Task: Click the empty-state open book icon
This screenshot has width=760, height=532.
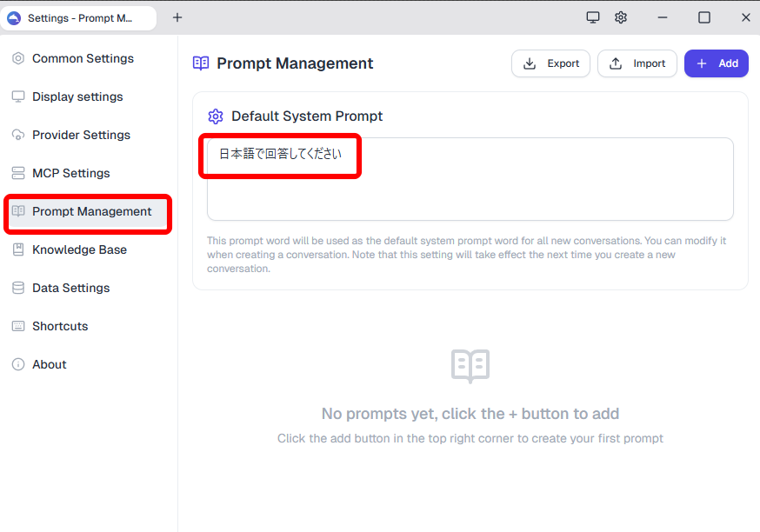Action: click(x=470, y=366)
